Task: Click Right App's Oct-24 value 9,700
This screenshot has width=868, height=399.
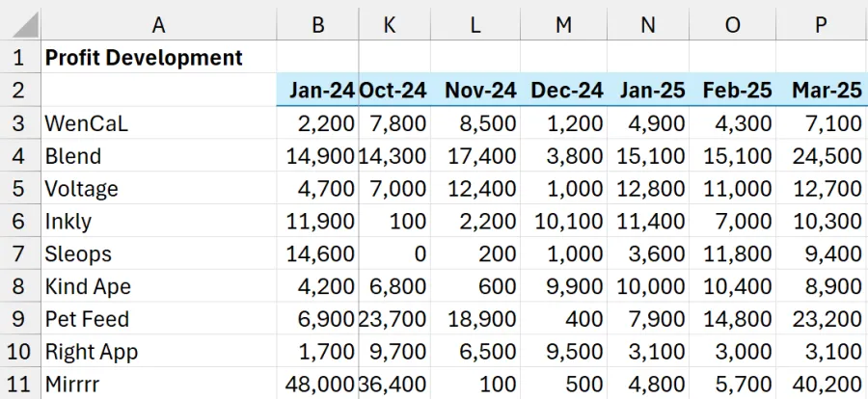Action: (x=394, y=351)
